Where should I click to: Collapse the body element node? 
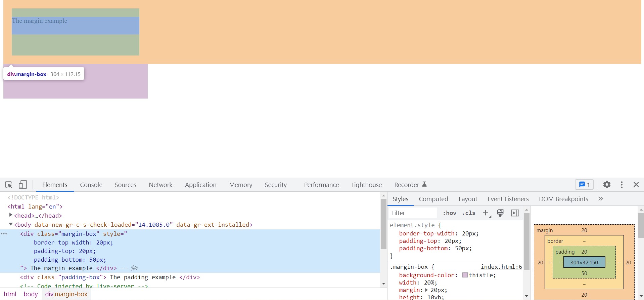[x=11, y=224]
